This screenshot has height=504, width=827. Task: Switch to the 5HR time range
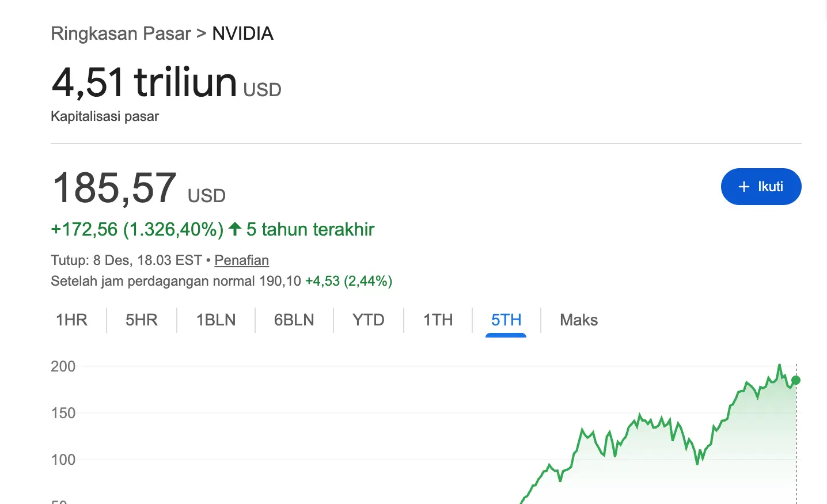(x=141, y=320)
